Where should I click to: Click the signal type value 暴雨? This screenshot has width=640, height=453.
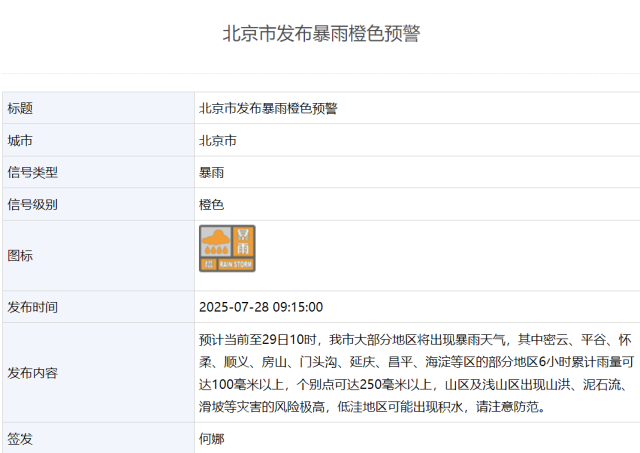(x=212, y=172)
